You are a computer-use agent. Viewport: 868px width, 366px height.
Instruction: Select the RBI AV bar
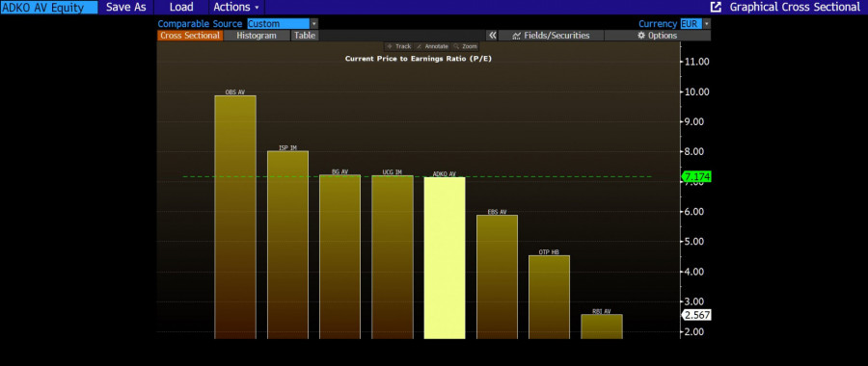[602, 327]
